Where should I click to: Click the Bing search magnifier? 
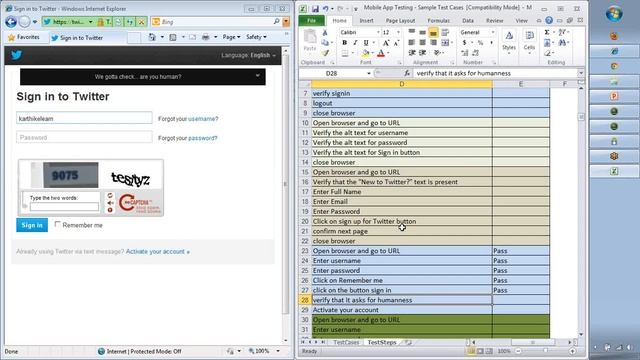(x=276, y=21)
